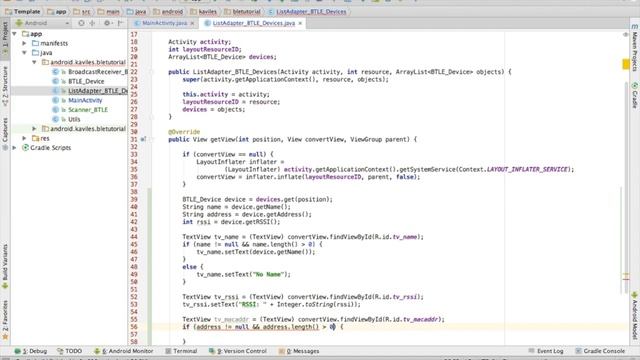Viewport: 640px width, 360px height.
Task: Click ListAdapter_BTLE_Devices breadcrumb
Action: pos(307,12)
